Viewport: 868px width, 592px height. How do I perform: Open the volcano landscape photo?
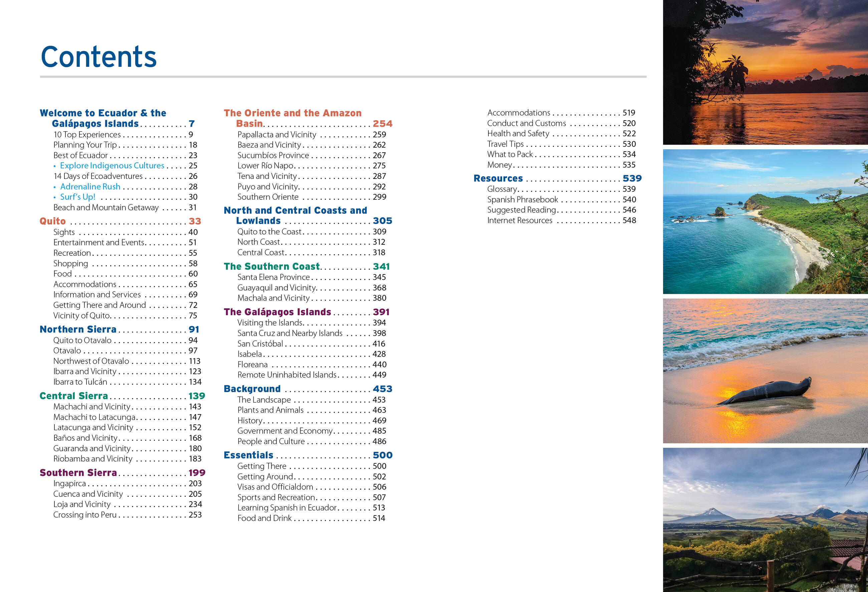[x=765, y=520]
